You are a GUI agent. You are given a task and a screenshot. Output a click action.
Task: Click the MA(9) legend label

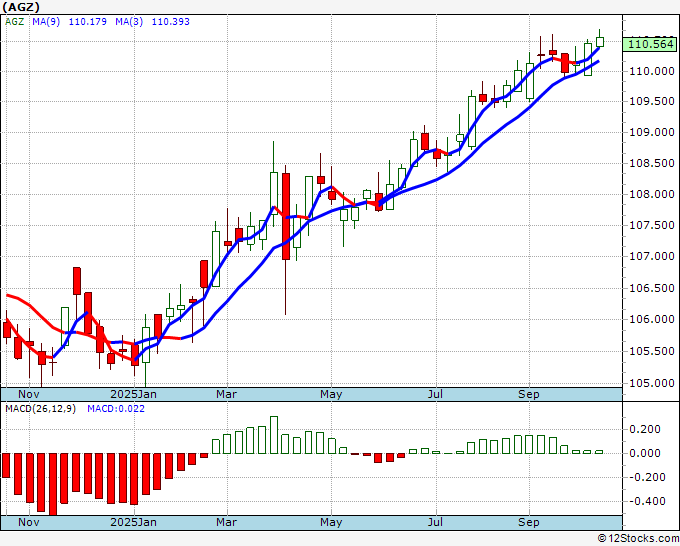(x=46, y=22)
